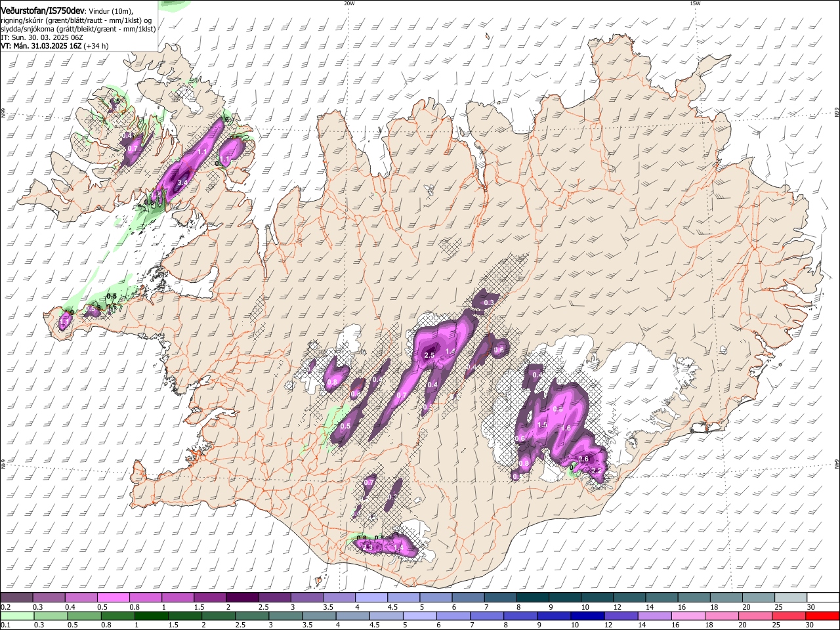Select deep blue rain swatch between 10 and 12

click(587, 616)
